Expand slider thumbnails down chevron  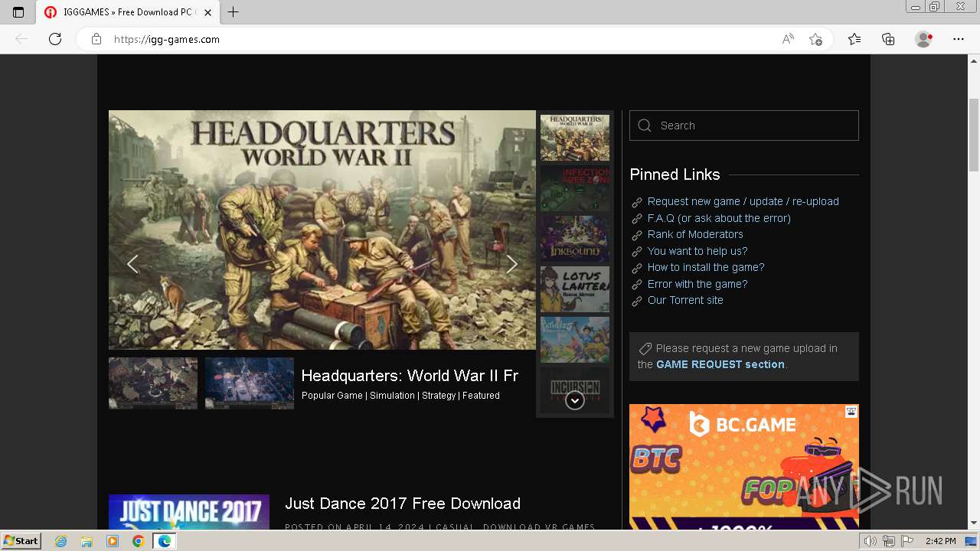pyautogui.click(x=575, y=400)
